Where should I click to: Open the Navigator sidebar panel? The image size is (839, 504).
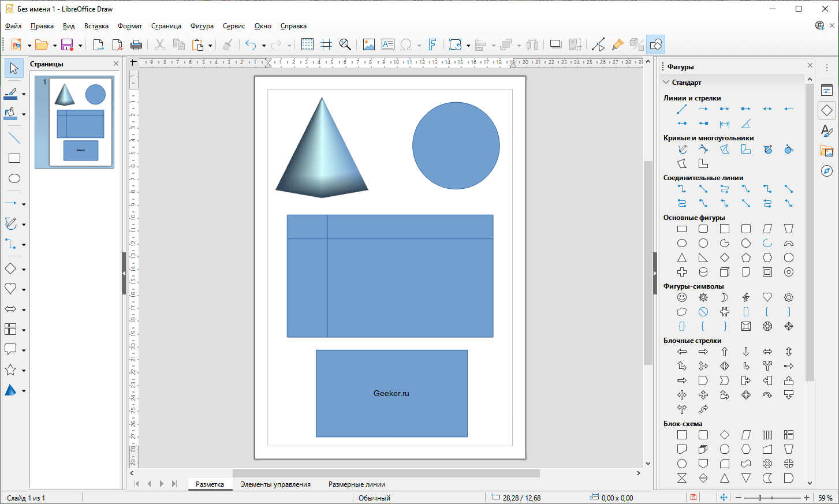827,171
